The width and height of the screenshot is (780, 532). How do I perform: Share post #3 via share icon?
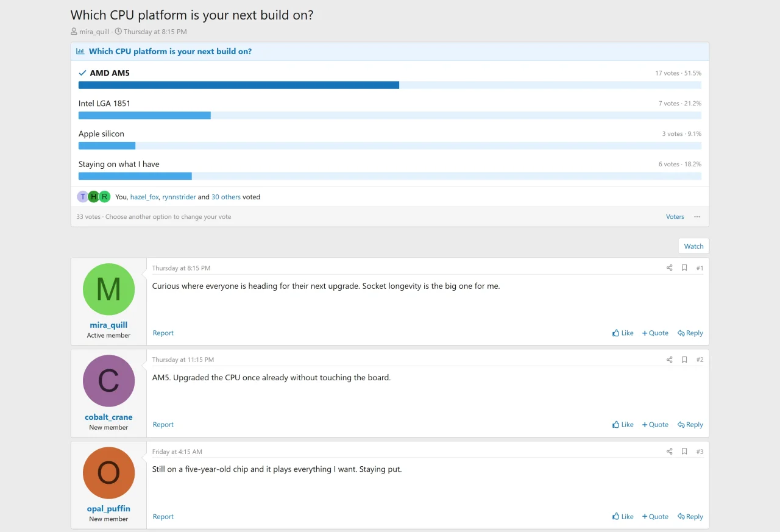coord(669,452)
